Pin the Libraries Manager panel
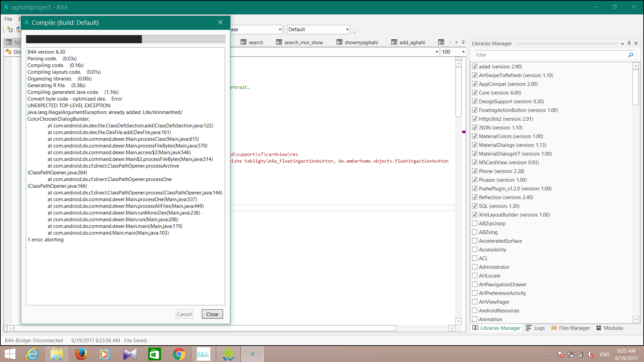644x362 pixels. [x=629, y=43]
